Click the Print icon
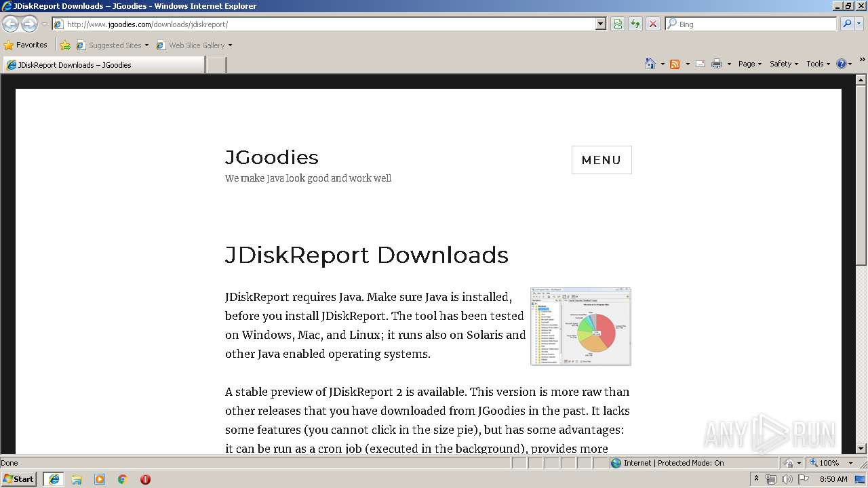The image size is (868, 488). pyautogui.click(x=717, y=64)
